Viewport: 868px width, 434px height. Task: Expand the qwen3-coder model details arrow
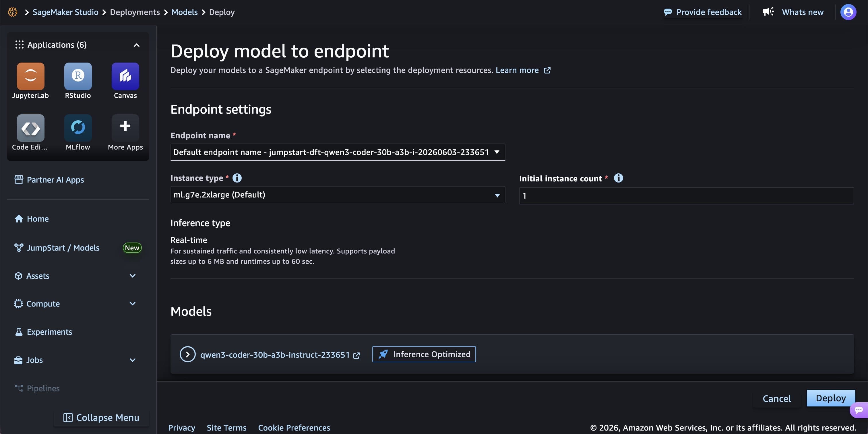187,354
